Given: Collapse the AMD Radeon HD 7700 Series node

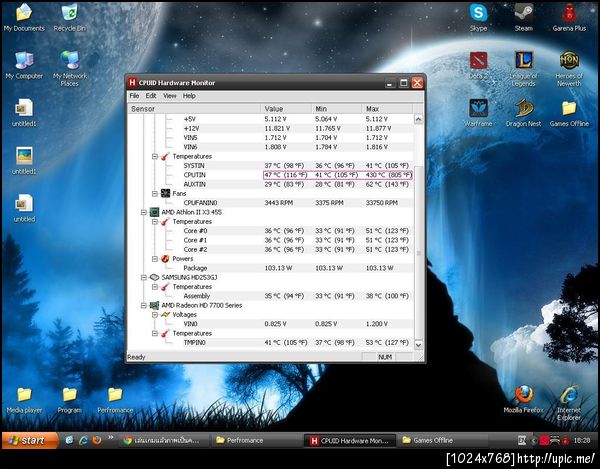Looking at the screenshot, I should (143, 305).
